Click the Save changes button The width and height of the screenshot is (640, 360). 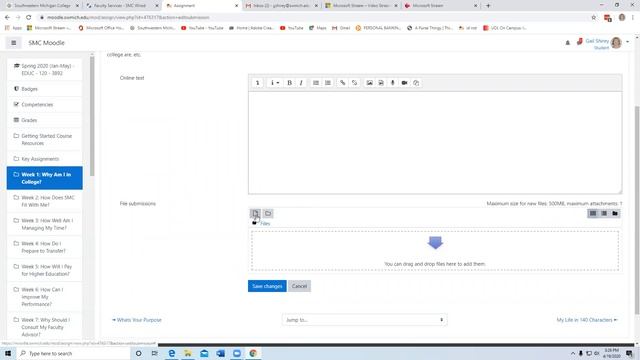click(x=267, y=286)
